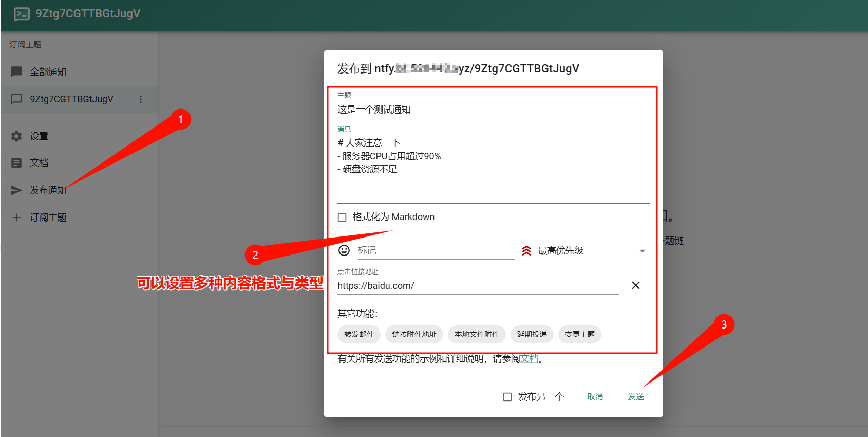Viewport: 868px width, 437px height.
Task: Click the 文档 document icon in sidebar
Action: point(16,163)
